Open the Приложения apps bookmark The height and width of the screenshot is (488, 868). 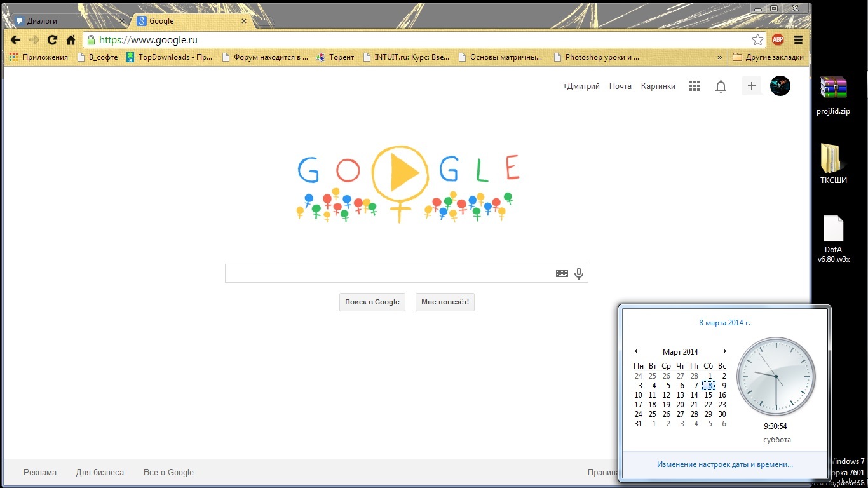coord(39,57)
